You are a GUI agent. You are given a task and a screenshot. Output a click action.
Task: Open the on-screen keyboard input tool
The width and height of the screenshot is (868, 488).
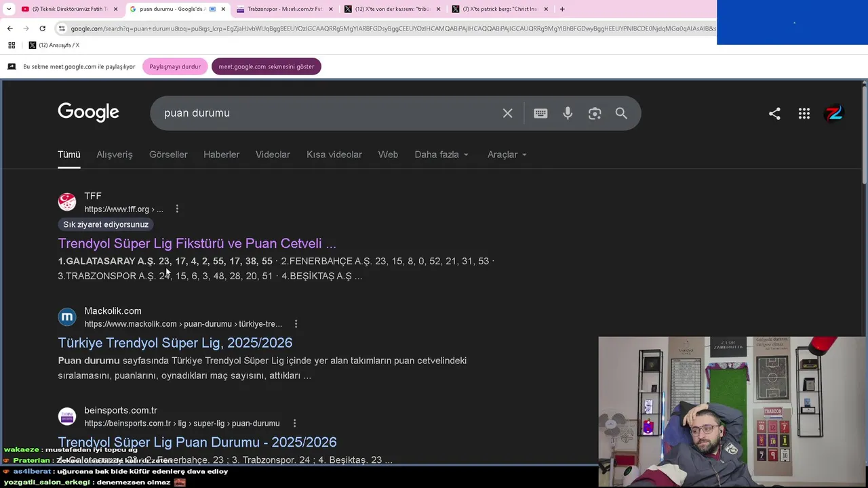[540, 113]
